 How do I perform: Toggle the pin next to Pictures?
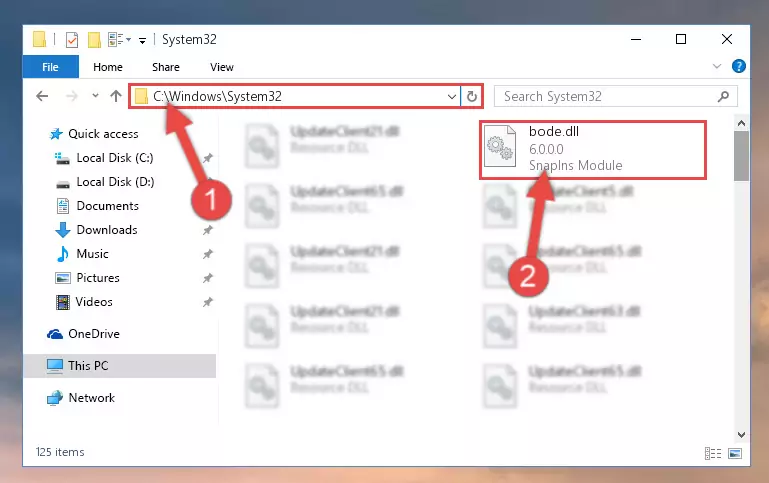pos(208,278)
